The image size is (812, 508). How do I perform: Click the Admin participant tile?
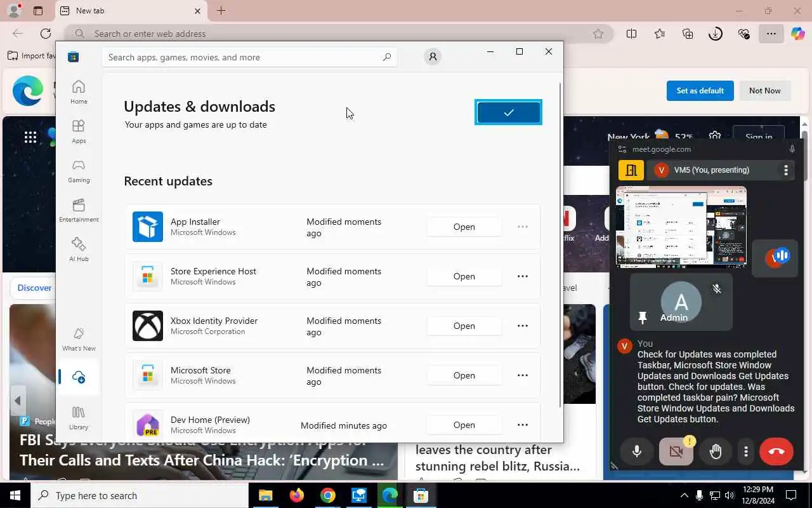point(681,302)
